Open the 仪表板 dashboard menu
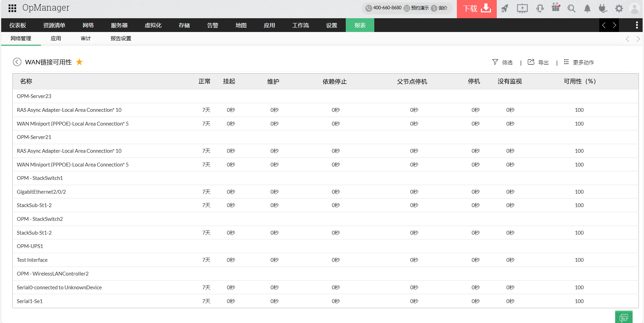 (18, 25)
